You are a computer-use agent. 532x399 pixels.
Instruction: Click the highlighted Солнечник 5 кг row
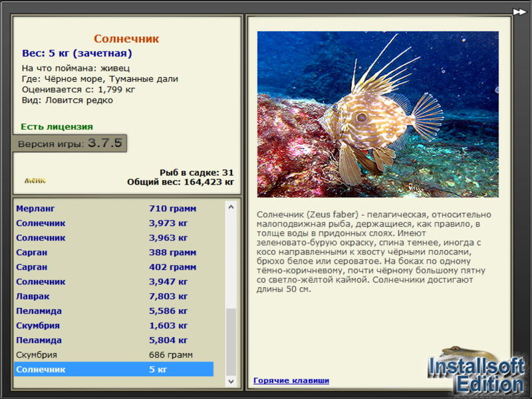point(113,369)
